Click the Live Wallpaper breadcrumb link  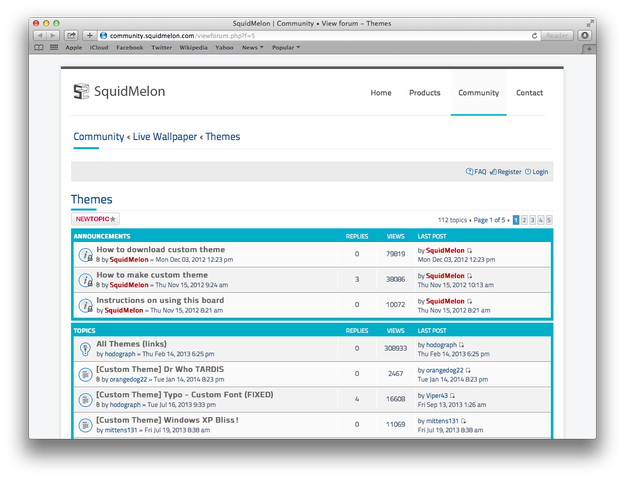point(165,137)
